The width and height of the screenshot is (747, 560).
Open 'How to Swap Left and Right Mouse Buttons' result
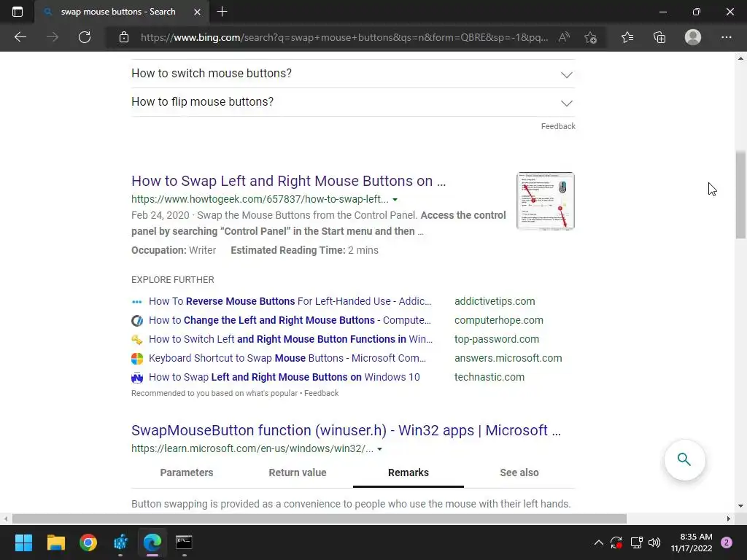click(289, 181)
